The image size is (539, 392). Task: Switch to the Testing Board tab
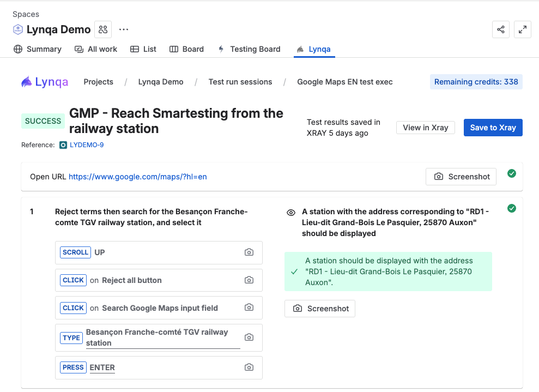pos(249,49)
